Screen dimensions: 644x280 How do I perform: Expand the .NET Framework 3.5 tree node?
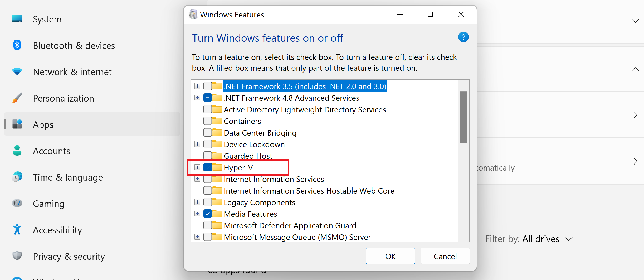[197, 86]
